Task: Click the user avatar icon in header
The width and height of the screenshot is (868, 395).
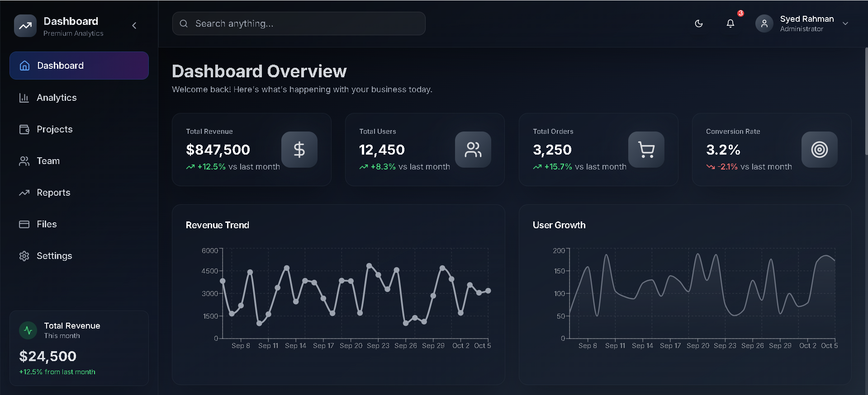Action: [x=764, y=24]
